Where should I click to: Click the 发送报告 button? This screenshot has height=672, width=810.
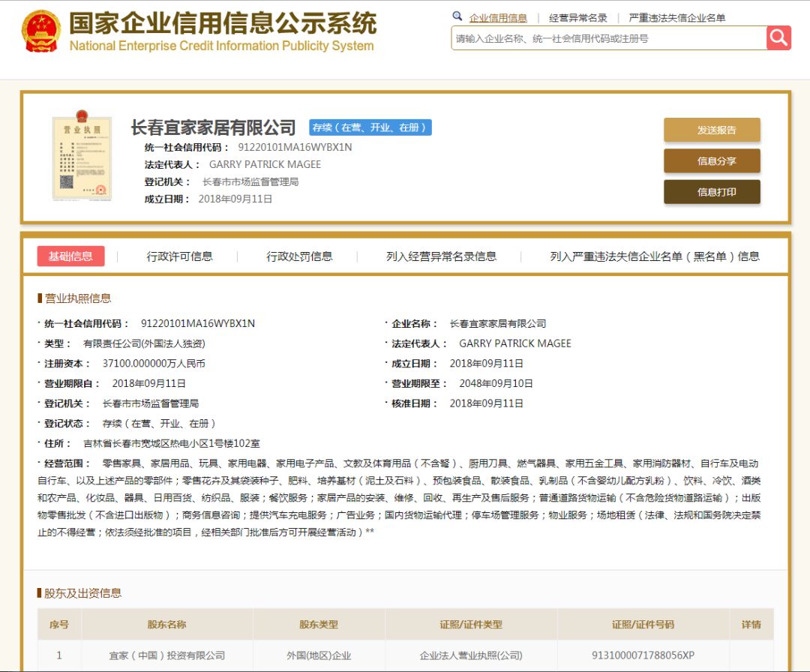pyautogui.click(x=711, y=130)
